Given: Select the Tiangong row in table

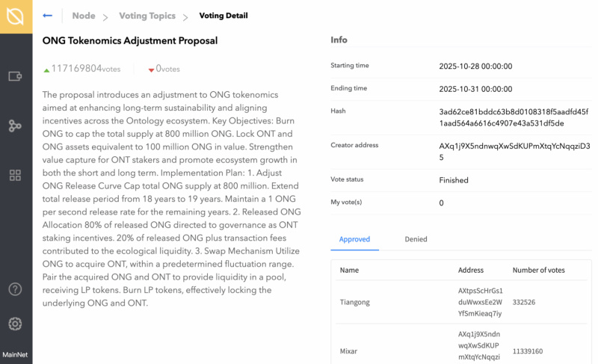Looking at the screenshot, I should point(461,302).
